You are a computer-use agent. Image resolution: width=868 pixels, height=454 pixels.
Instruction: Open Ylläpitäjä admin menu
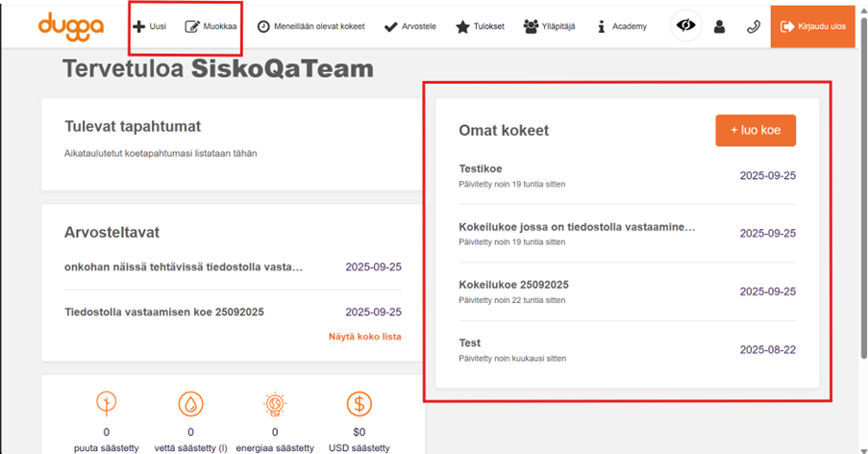549,27
